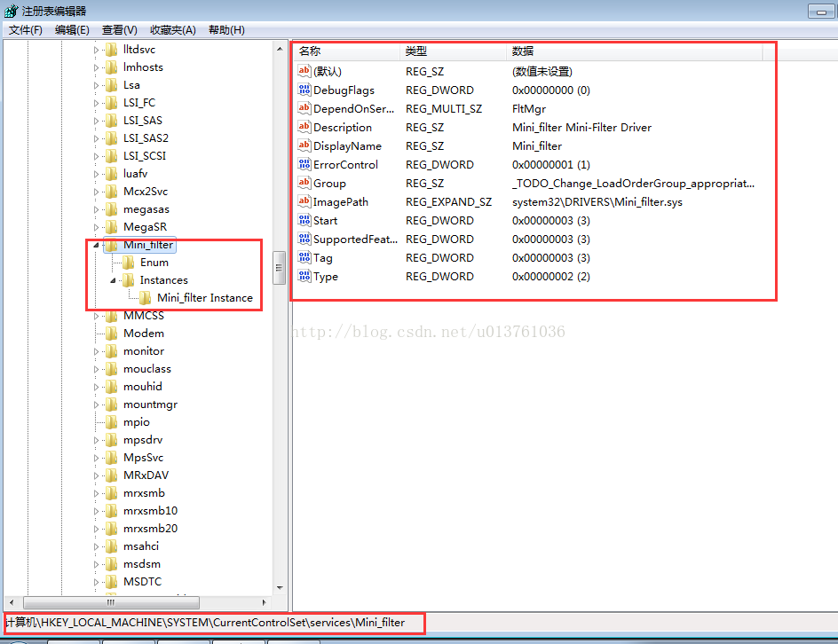Click the Start DWORD value icon
Viewport: 838px width, 644px height.
(304, 221)
